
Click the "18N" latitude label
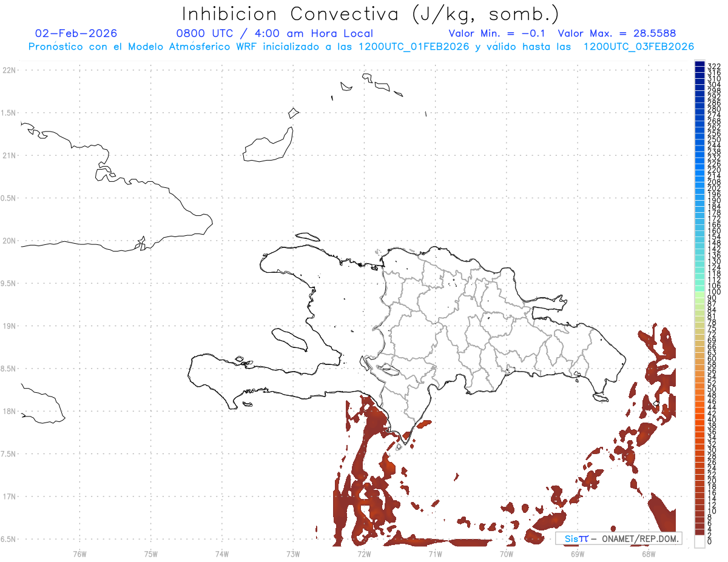10,411
